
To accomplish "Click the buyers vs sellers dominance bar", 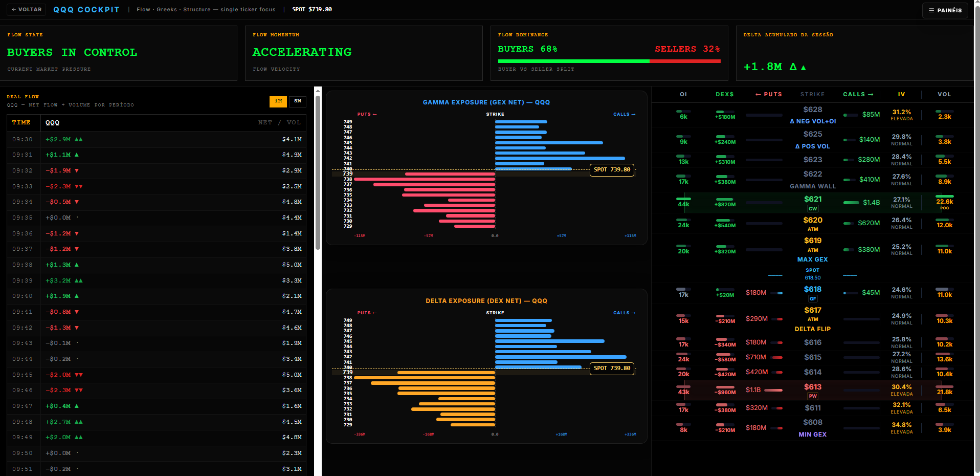I will click(x=609, y=61).
